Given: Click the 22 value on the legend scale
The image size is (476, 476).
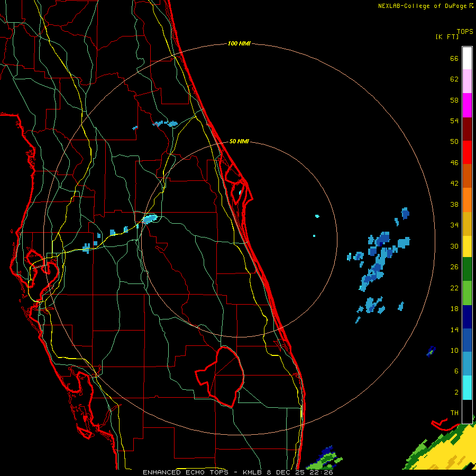Looking at the screenshot, I should pyautogui.click(x=454, y=288).
